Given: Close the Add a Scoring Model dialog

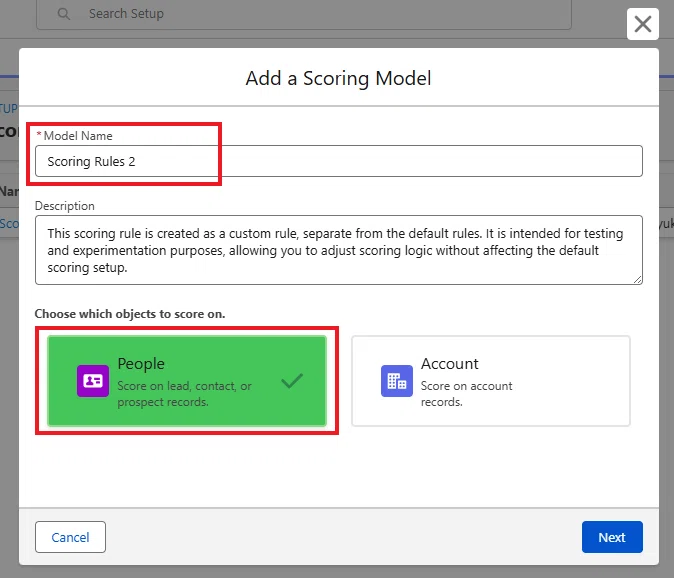Looking at the screenshot, I should [x=643, y=24].
